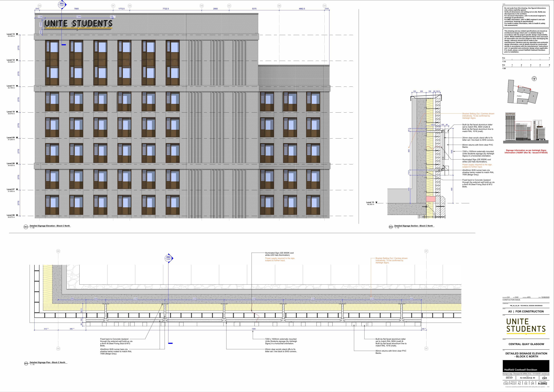This screenshot has height=392, width=554.
Task: Select the 7900 dimension above the elevation
Action: pos(76,9)
